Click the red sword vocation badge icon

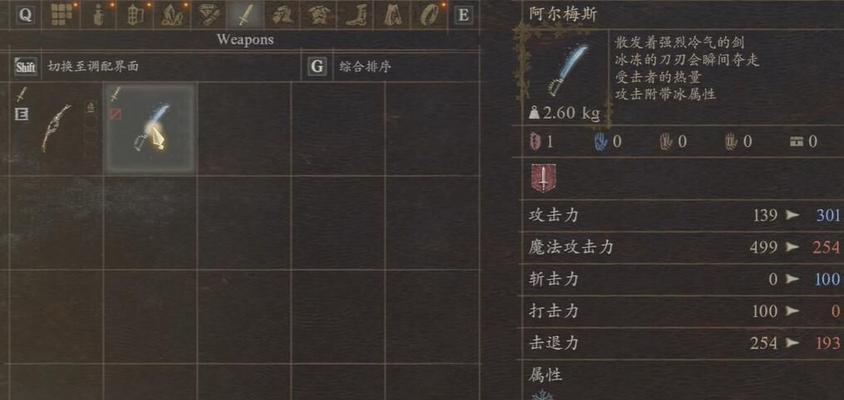(544, 179)
